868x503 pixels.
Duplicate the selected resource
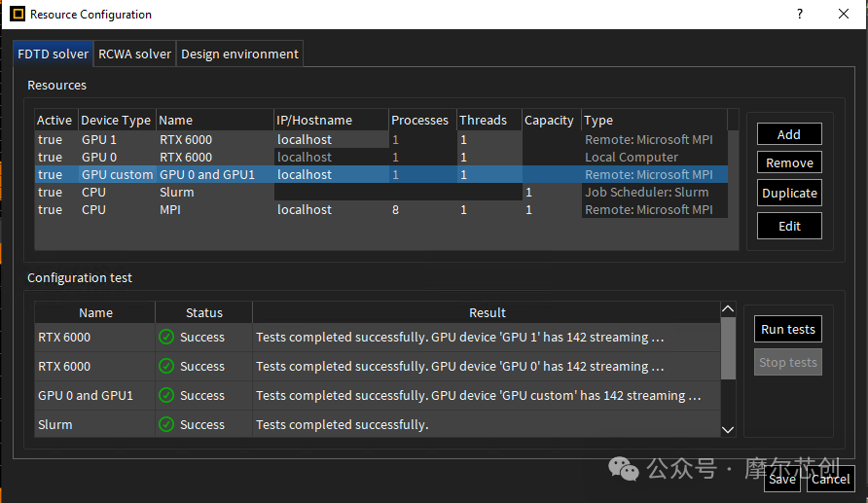(789, 193)
